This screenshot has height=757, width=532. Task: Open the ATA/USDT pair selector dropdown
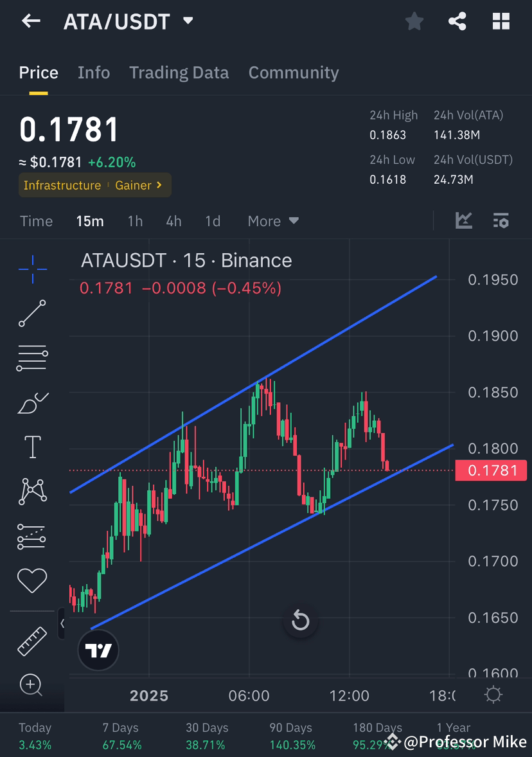pos(187,21)
